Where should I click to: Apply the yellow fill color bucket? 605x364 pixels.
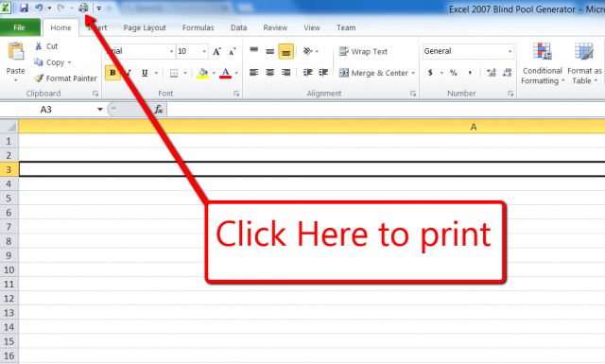coord(203,73)
